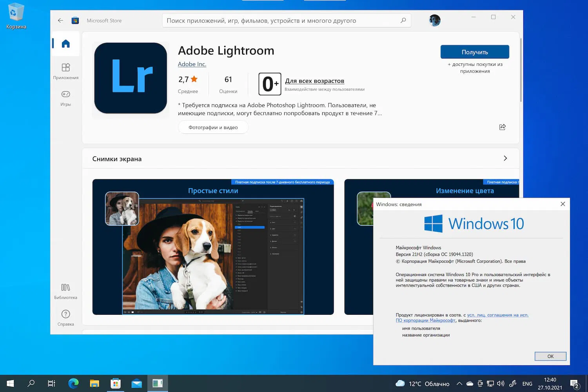Click the 61 Оценки ratings count
The width and height of the screenshot is (588, 392).
(228, 84)
